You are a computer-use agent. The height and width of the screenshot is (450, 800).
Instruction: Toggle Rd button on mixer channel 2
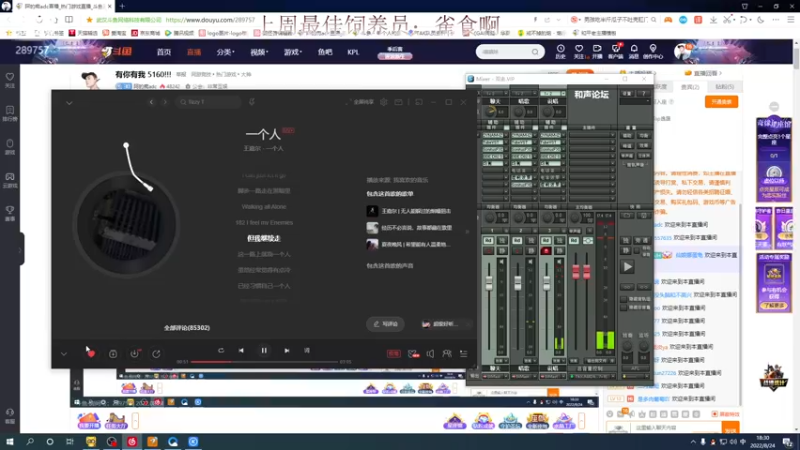(x=517, y=240)
